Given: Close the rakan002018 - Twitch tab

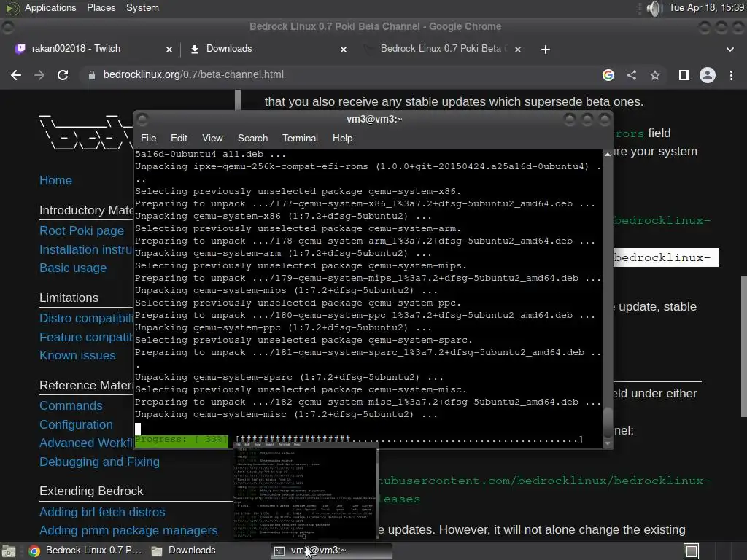Looking at the screenshot, I should [x=169, y=50].
